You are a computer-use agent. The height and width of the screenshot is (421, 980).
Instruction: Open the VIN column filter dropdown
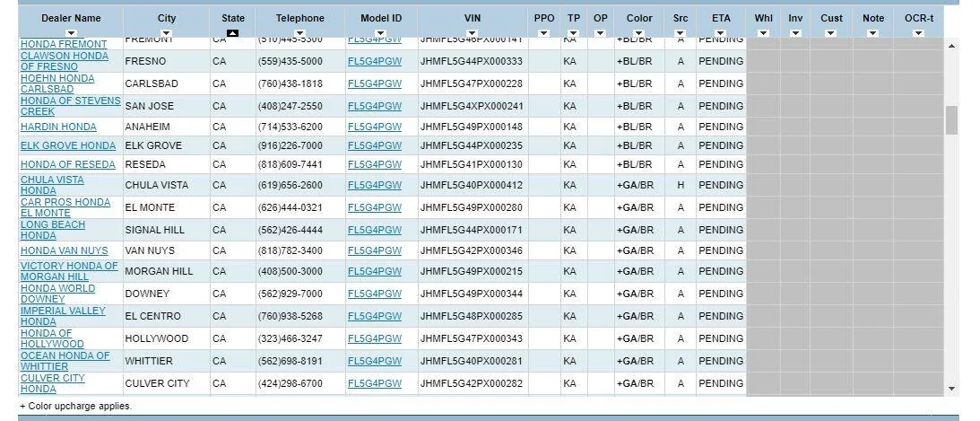click(473, 33)
